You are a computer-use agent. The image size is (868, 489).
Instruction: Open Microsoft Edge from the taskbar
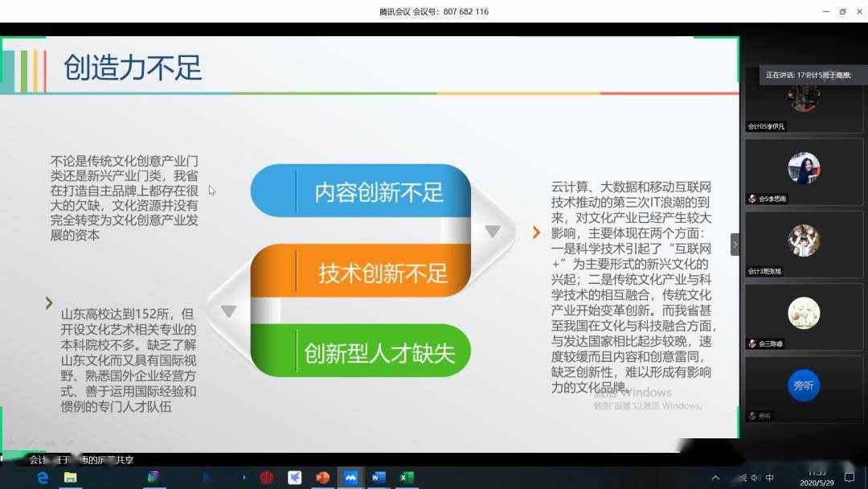[x=43, y=478]
